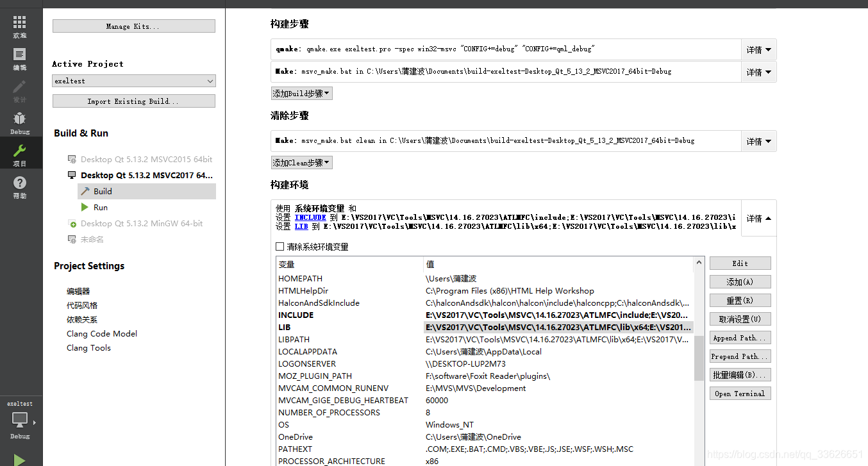Expand details of the qmake build step
Viewport: 868px width, 466px height.
tap(759, 49)
